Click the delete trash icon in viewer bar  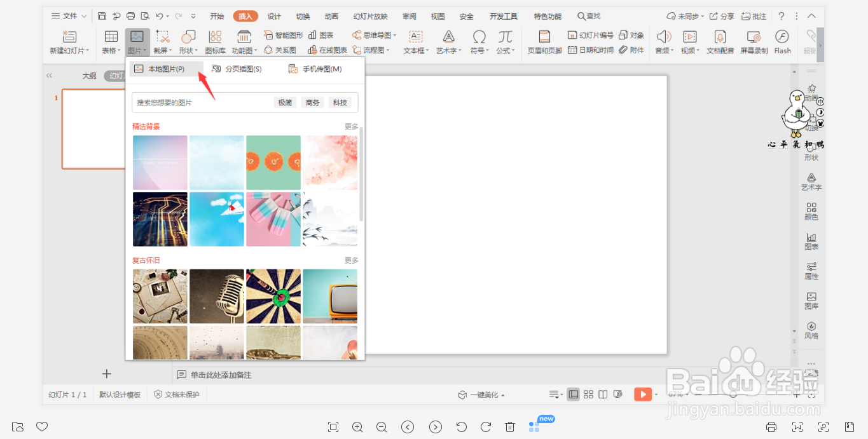point(510,427)
